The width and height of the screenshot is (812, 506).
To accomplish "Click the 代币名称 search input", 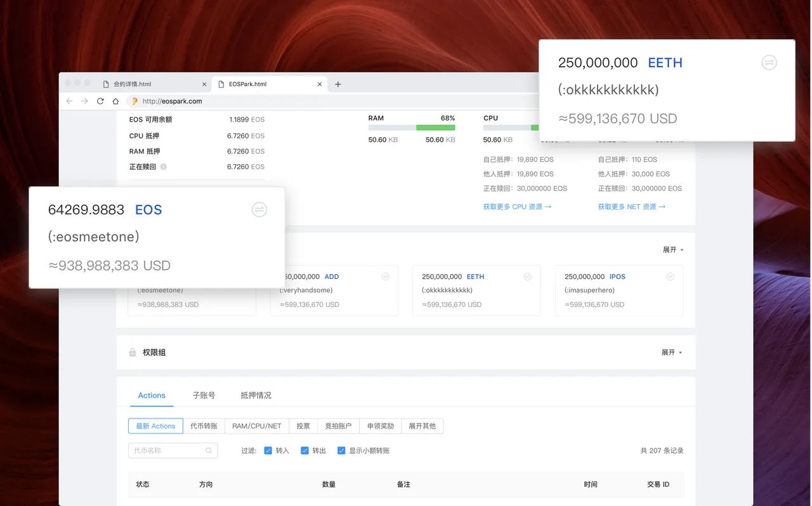I will pyautogui.click(x=173, y=450).
